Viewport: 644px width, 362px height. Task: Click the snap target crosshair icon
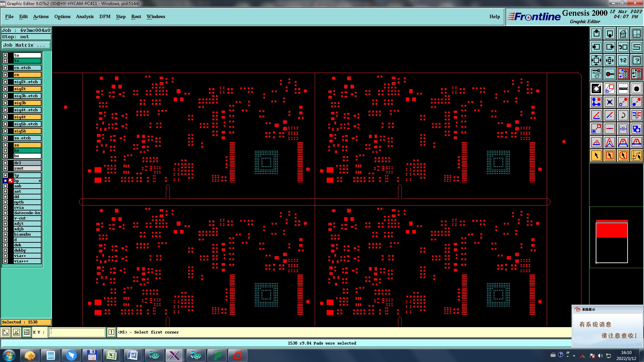pos(610,74)
